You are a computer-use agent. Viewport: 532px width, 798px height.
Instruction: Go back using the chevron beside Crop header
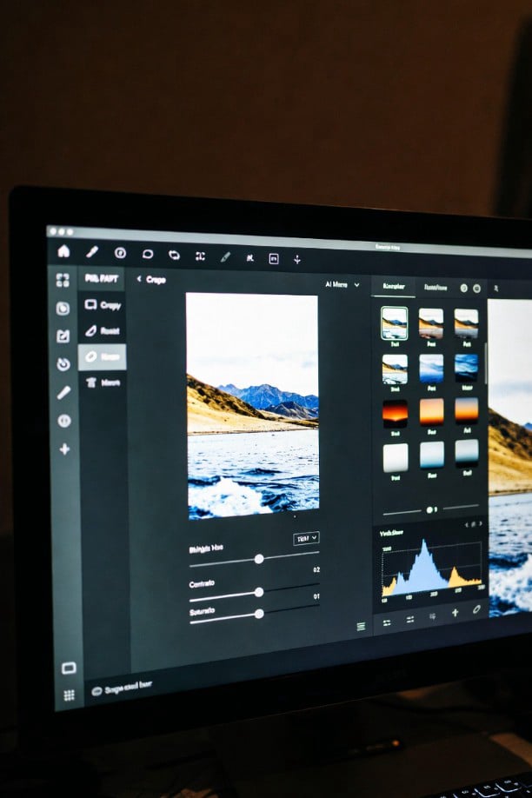[x=139, y=279]
